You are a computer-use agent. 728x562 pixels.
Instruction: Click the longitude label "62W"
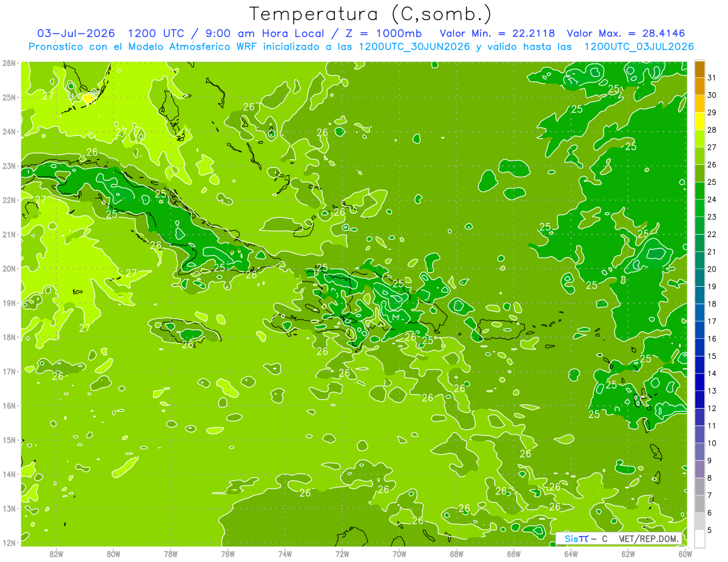(628, 554)
